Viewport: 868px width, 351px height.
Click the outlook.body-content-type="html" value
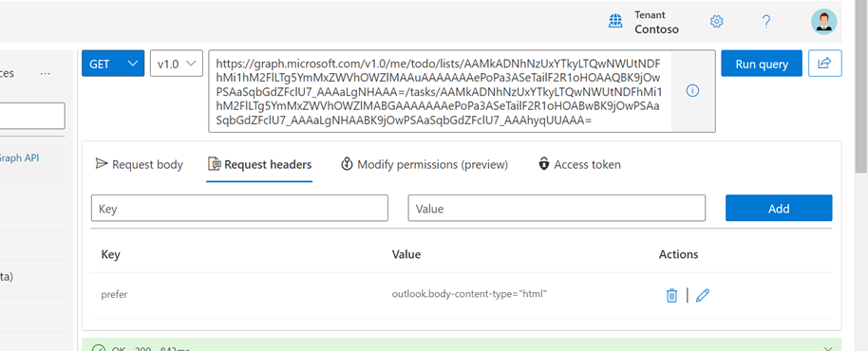[x=469, y=294]
